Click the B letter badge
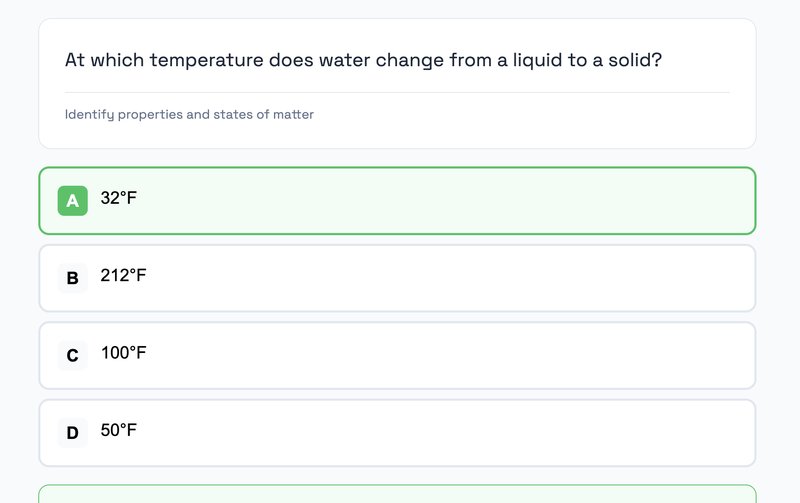800x503 pixels. point(72,278)
